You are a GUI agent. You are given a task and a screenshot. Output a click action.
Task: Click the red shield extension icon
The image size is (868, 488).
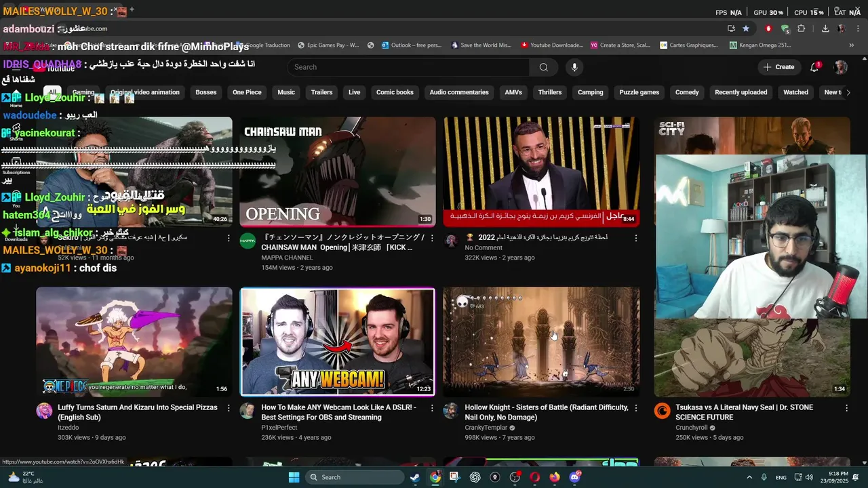click(768, 28)
